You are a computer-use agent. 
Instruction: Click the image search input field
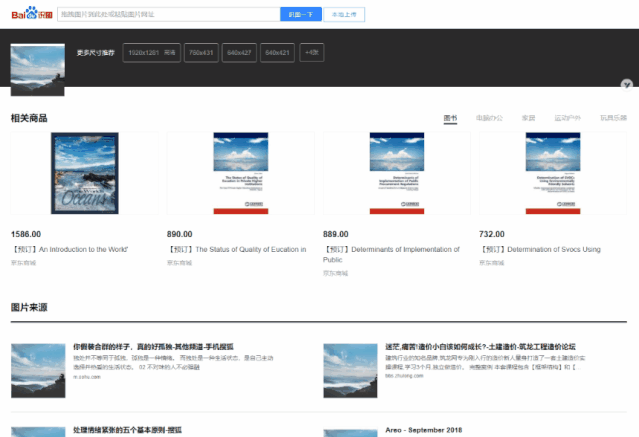coord(166,15)
